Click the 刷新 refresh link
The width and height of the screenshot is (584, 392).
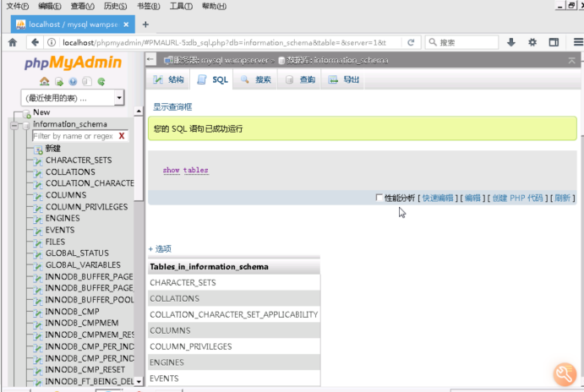point(562,198)
